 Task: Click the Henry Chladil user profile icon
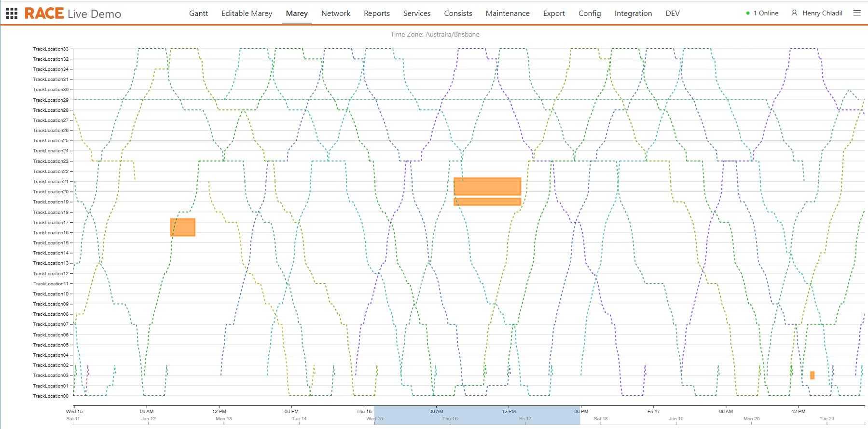click(x=794, y=13)
